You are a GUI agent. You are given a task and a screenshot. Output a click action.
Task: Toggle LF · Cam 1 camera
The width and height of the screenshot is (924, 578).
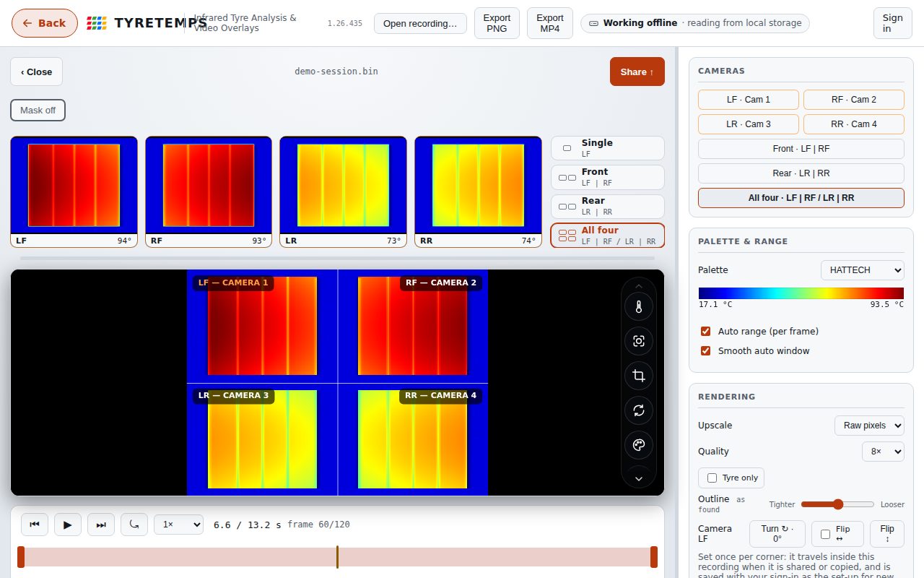(749, 100)
